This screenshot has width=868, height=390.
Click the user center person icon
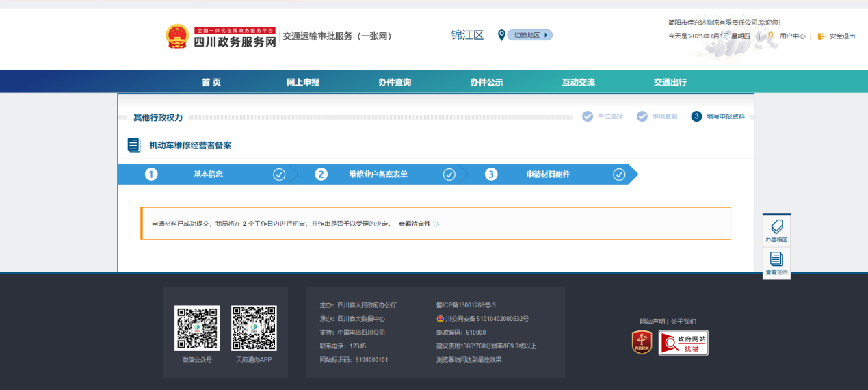pyautogui.click(x=771, y=36)
